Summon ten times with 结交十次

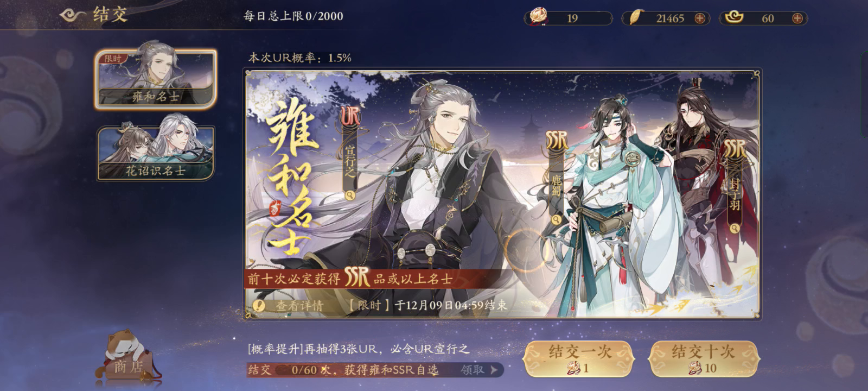click(x=704, y=358)
